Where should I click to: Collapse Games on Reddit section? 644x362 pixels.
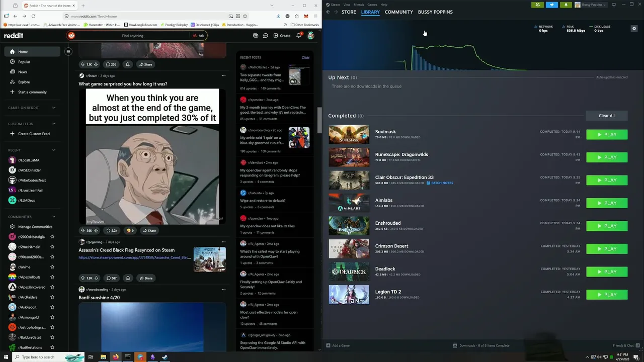(x=54, y=108)
